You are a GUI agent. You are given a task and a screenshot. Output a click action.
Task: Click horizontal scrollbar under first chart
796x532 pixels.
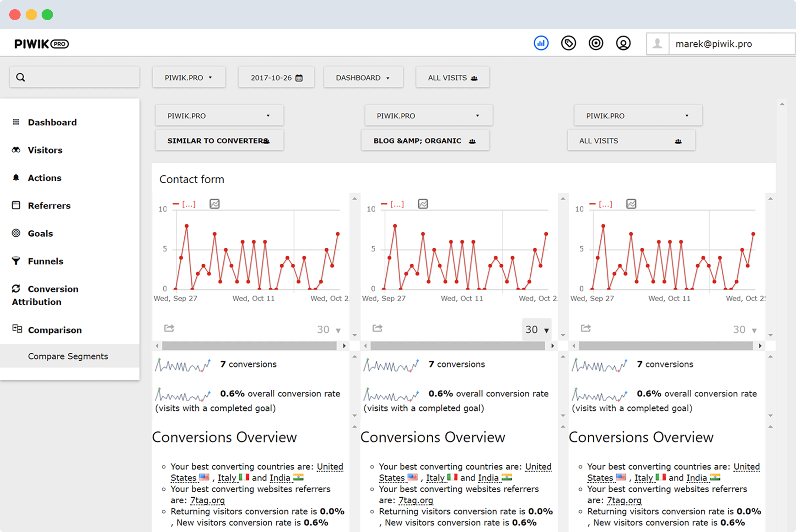click(x=249, y=346)
